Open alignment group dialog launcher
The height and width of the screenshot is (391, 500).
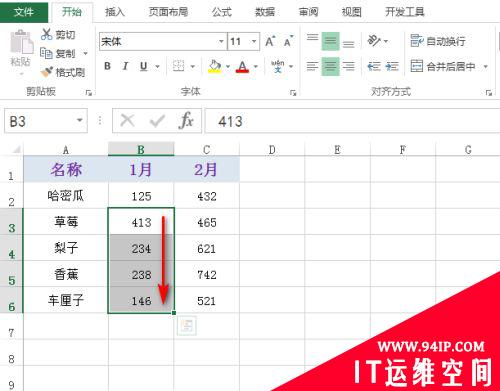click(x=489, y=93)
